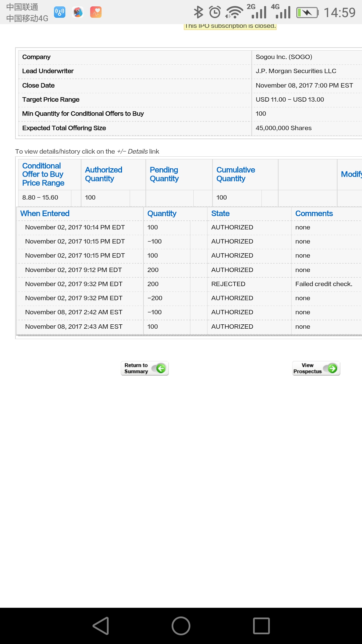Select the close date November 08, 2017 7:00 PM EST
362x644 pixels.
pos(304,86)
